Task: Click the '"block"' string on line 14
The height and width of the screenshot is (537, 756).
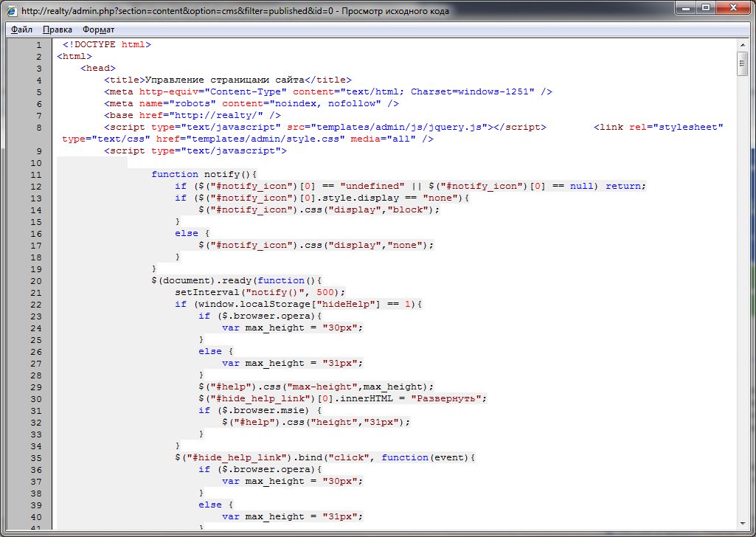Action: click(x=407, y=209)
